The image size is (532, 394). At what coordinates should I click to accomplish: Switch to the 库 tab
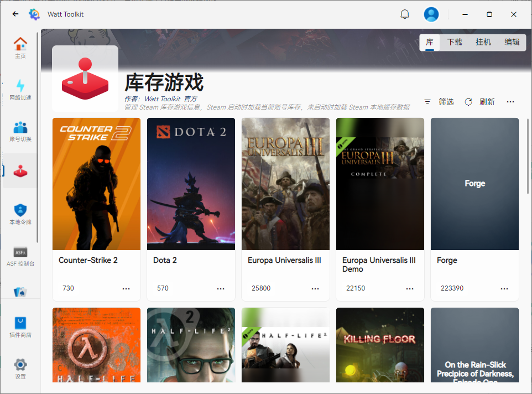point(430,43)
